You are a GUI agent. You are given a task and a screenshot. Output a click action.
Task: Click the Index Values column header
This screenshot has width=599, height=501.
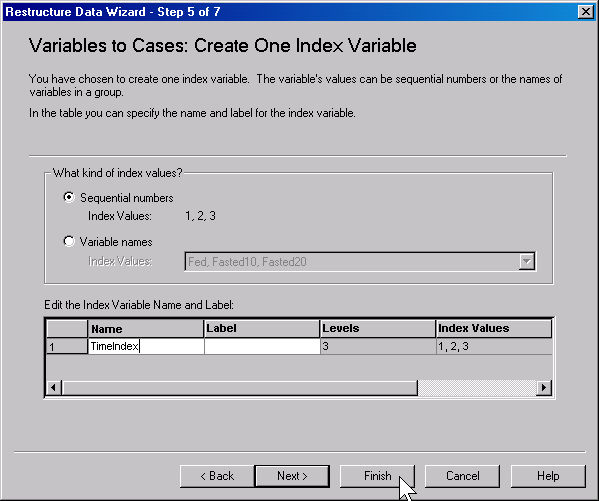pos(494,329)
